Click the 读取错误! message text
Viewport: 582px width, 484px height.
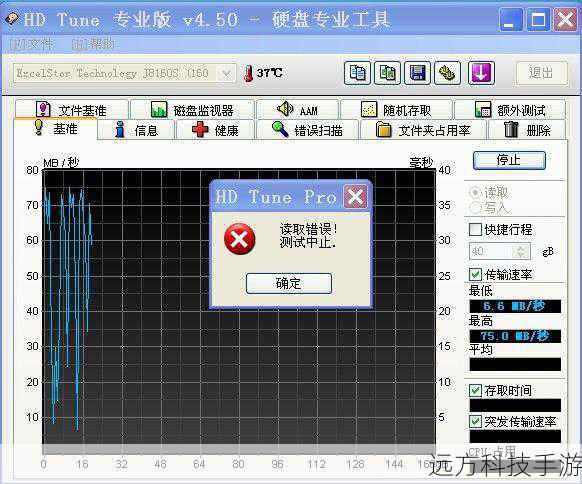(x=308, y=229)
